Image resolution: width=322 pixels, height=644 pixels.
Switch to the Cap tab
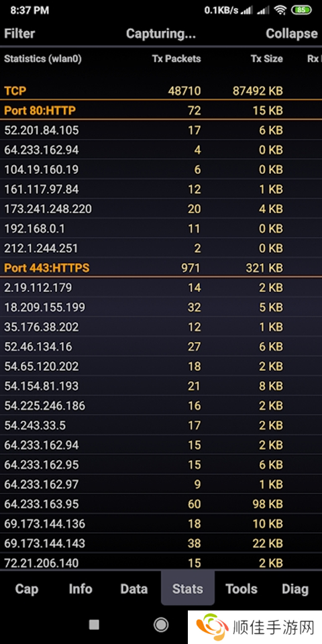(x=27, y=589)
